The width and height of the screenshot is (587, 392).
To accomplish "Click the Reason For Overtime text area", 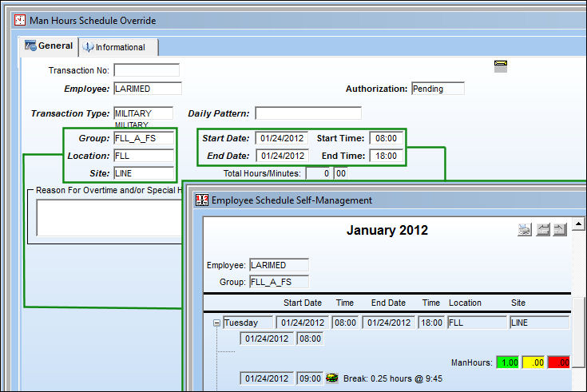I will [109, 217].
